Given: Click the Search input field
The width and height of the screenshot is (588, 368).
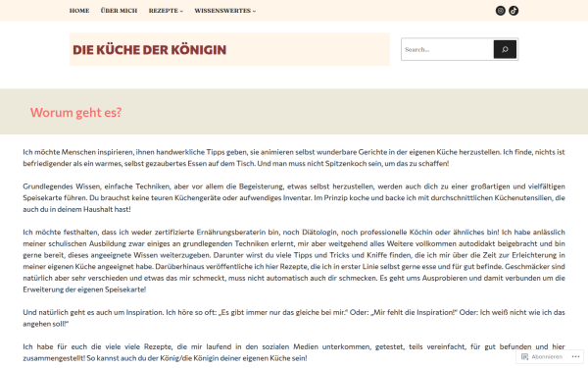Looking at the screenshot, I should (x=448, y=49).
